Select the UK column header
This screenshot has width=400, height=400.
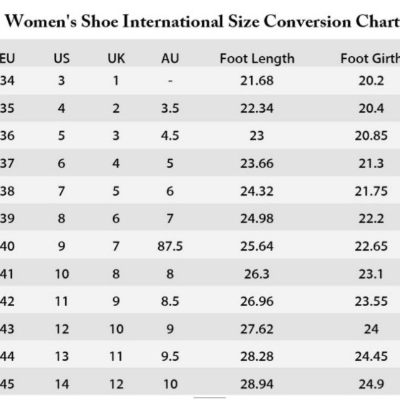coord(116,58)
